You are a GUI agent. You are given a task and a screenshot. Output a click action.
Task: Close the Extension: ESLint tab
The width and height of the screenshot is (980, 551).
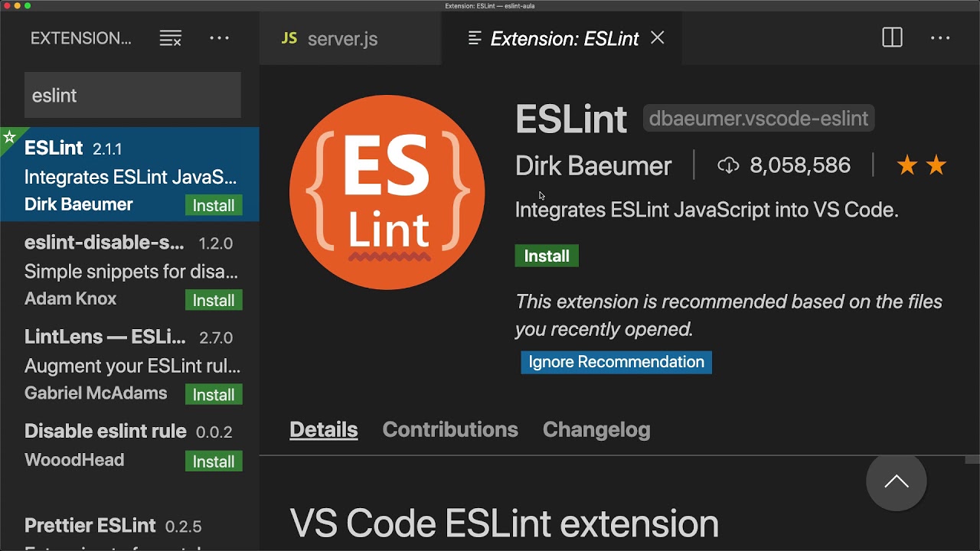click(658, 37)
